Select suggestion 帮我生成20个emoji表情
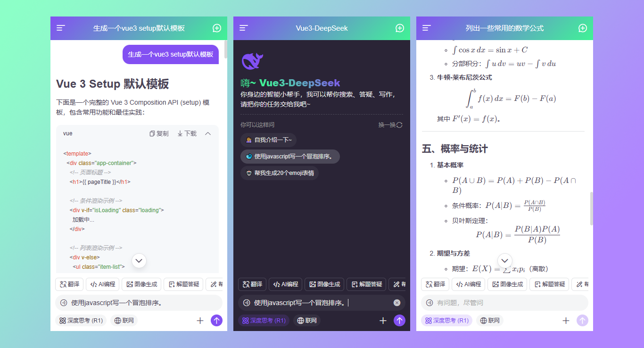The image size is (644, 348). (x=280, y=173)
